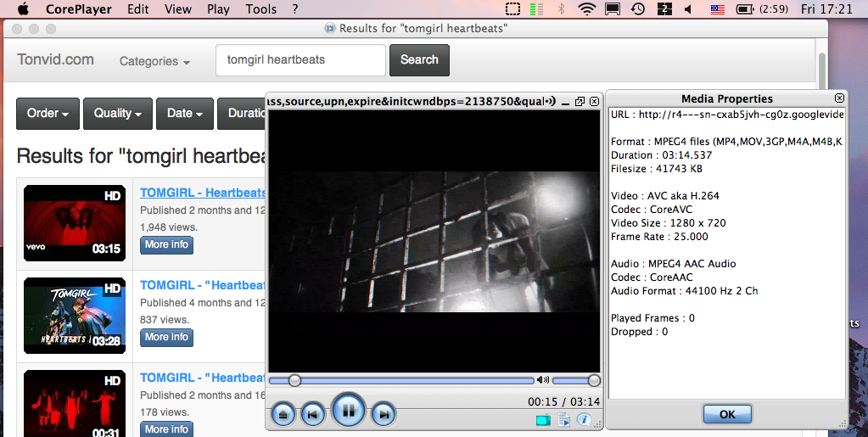This screenshot has width=868, height=437.
Task: Click More info for the 837 views video
Action: [x=166, y=338]
